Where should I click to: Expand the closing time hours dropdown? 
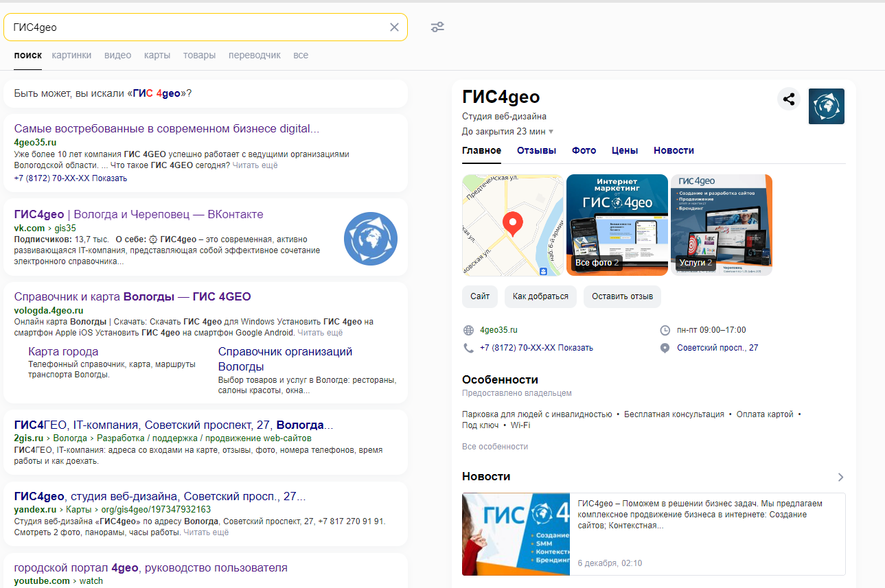click(x=551, y=132)
